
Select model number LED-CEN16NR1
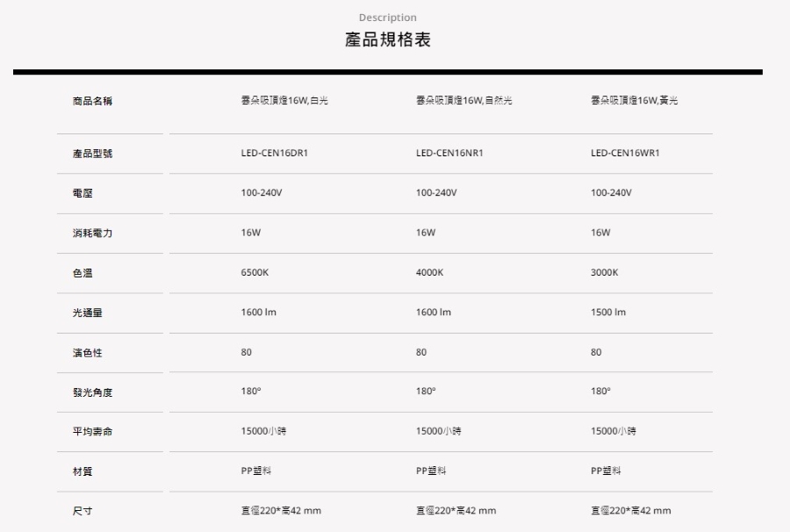[x=449, y=153]
